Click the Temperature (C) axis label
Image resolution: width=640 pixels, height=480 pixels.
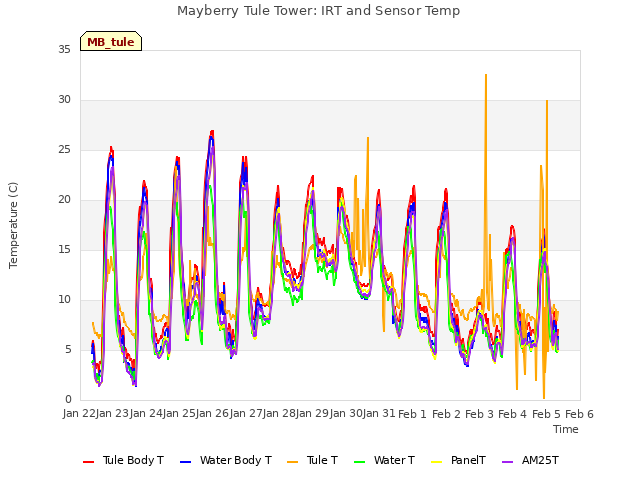tap(13, 225)
